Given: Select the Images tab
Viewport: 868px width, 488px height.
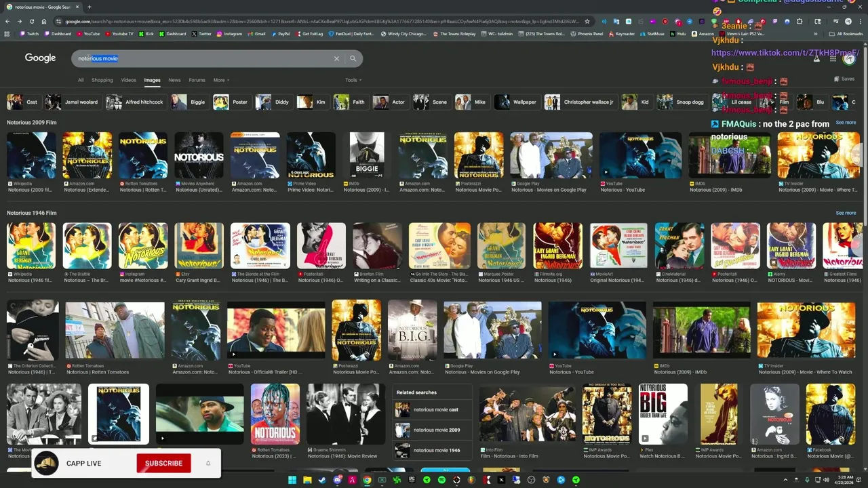Looking at the screenshot, I should point(152,80).
